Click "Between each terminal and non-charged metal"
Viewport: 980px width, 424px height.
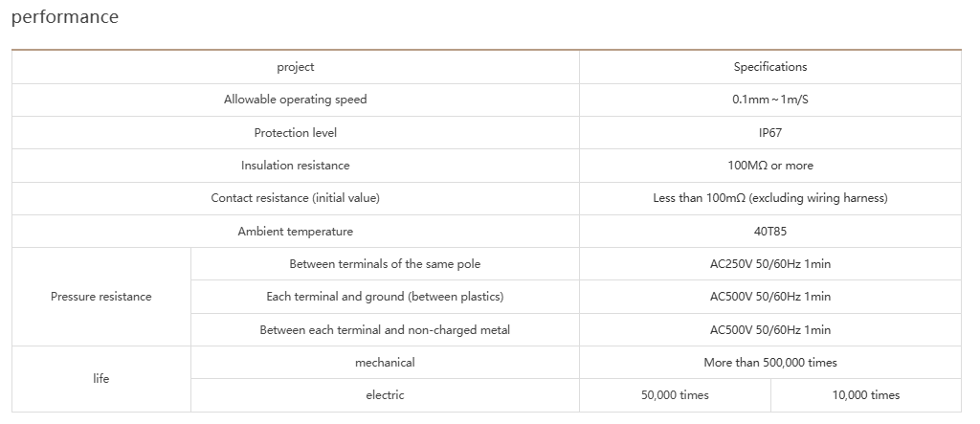[385, 330]
